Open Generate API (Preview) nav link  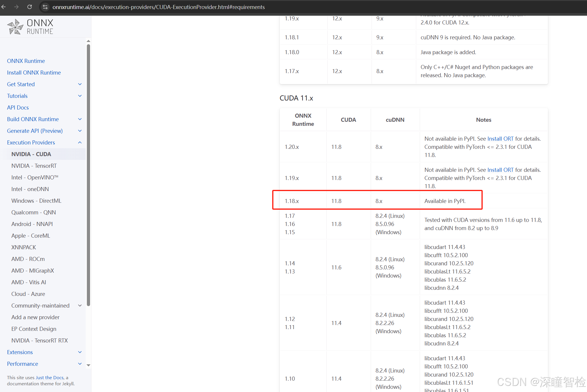tap(35, 131)
